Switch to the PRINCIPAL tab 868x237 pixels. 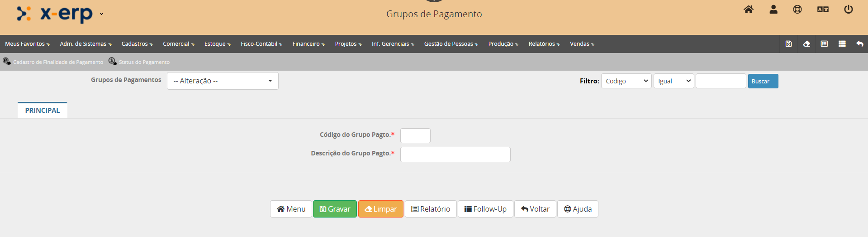pos(43,111)
